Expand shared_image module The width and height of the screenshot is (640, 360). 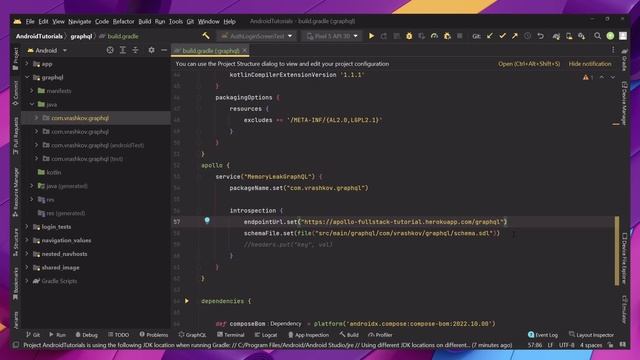click(27, 267)
